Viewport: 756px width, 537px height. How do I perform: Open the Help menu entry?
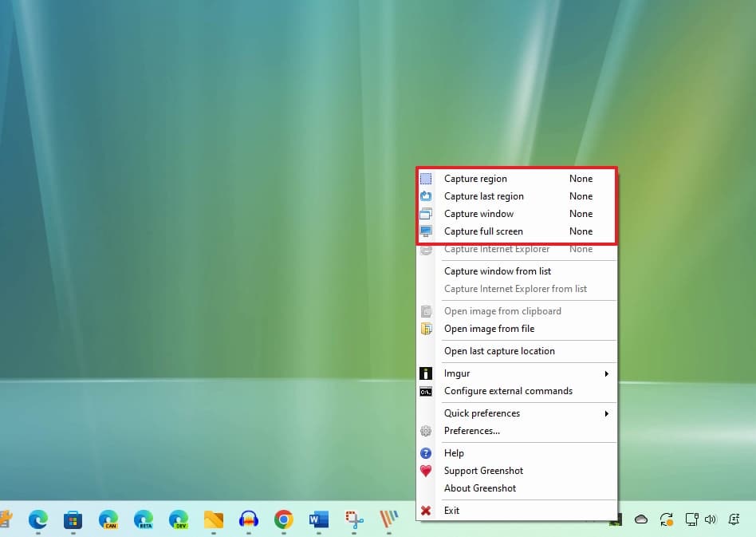point(454,453)
